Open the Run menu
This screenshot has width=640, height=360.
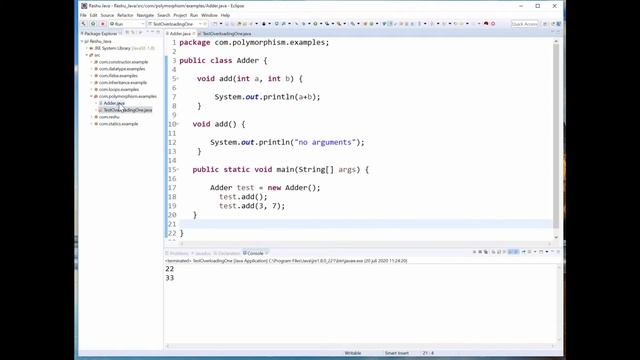coord(194,15)
